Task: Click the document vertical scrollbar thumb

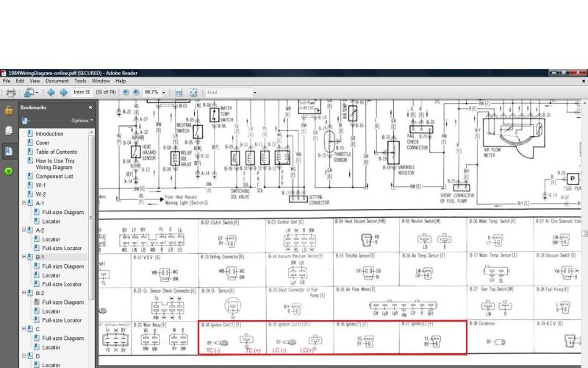Action: coord(584,233)
